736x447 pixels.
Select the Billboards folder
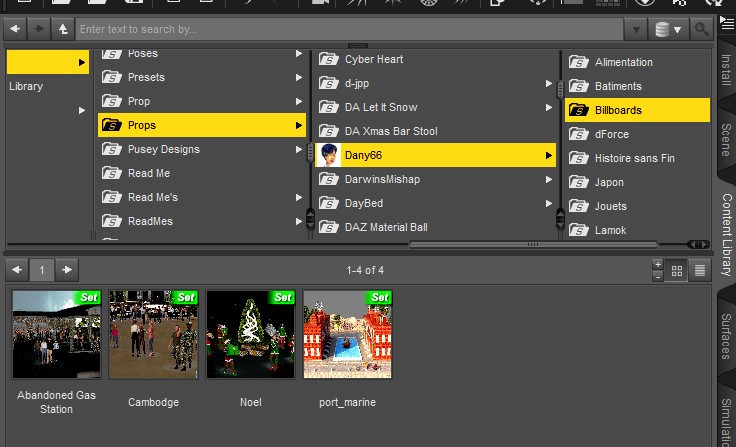tap(637, 110)
